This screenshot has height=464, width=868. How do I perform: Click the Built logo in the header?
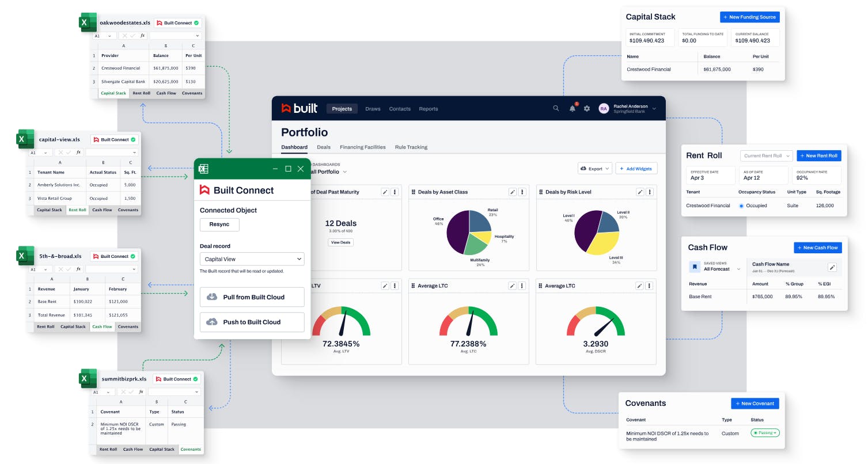click(x=299, y=108)
